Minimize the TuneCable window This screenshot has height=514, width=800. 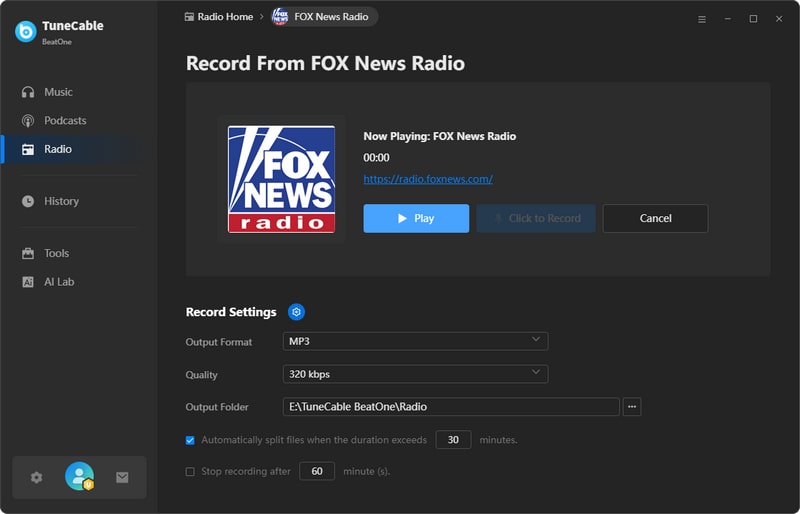coord(728,19)
